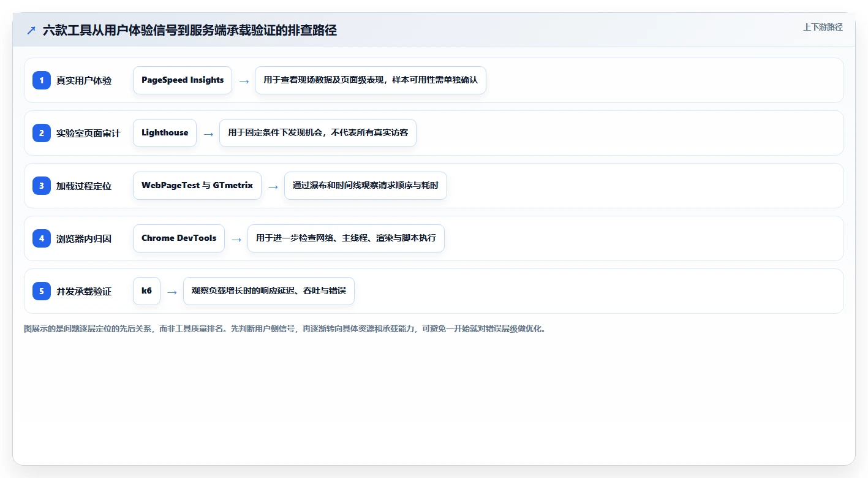Click the arrow after Lighthouse

[208, 134]
